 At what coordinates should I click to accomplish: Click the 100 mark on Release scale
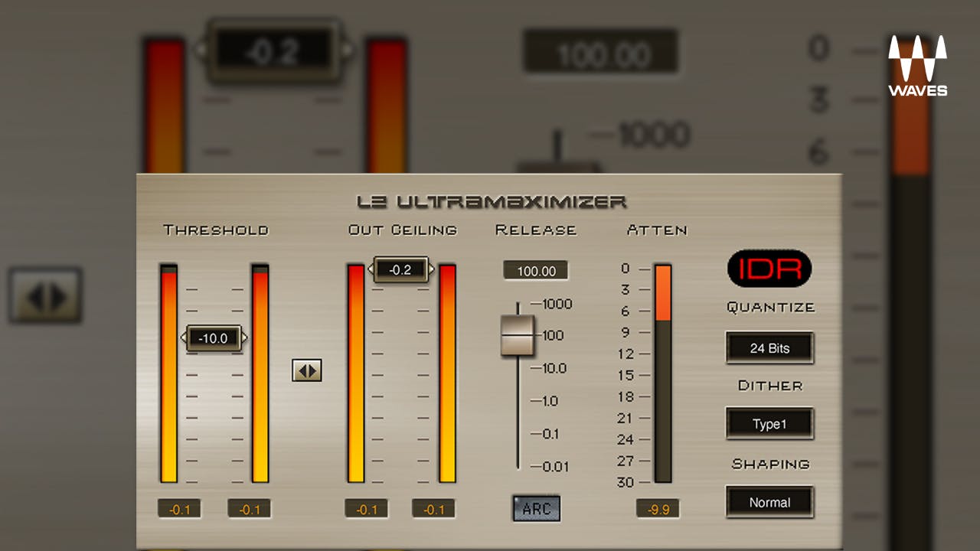coord(553,335)
